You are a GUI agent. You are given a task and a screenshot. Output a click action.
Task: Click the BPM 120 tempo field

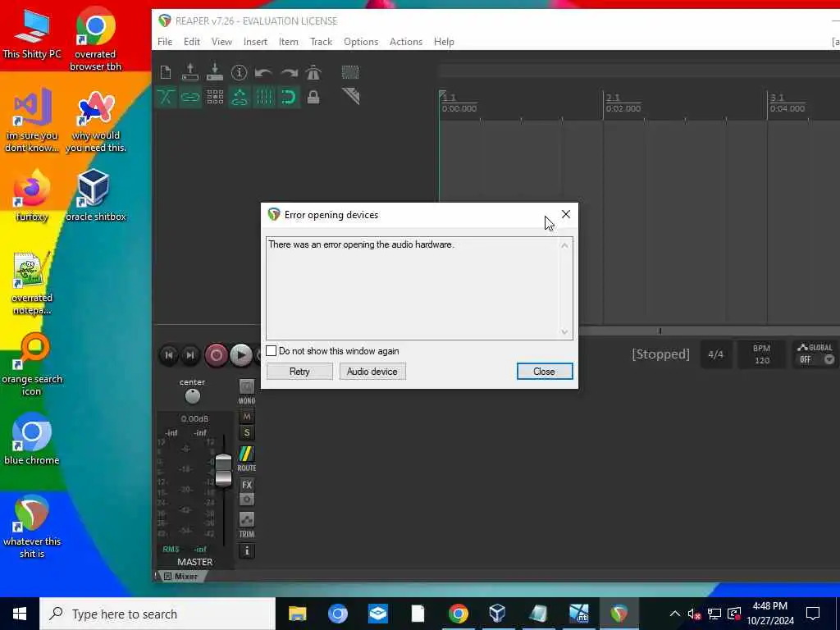click(x=761, y=354)
